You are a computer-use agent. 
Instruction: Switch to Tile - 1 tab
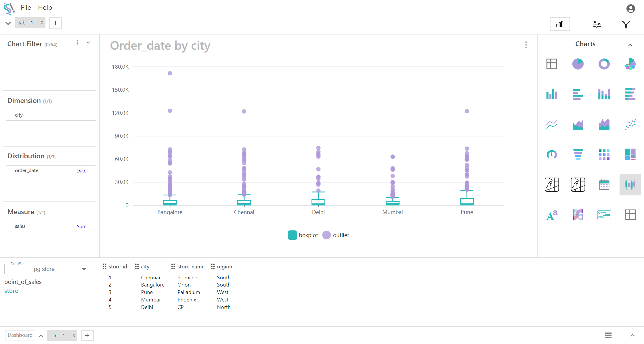57,335
